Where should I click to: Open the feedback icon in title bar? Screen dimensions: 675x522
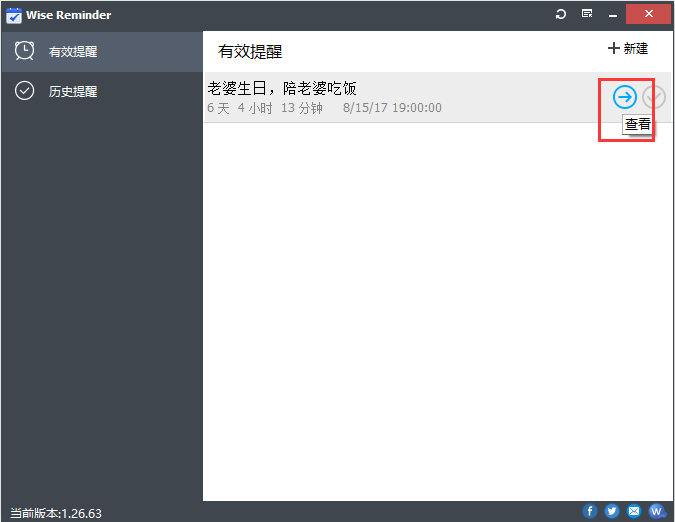tap(587, 14)
